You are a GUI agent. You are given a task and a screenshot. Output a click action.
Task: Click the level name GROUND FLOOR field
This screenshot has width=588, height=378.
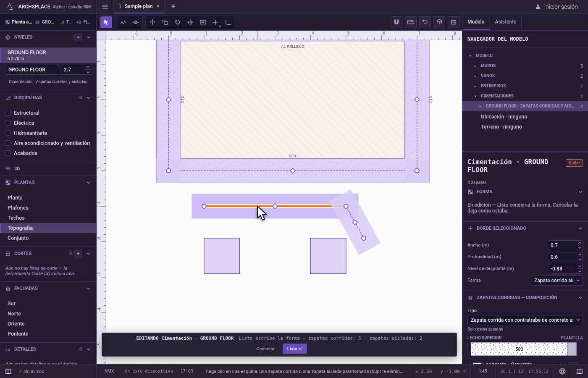click(x=32, y=70)
